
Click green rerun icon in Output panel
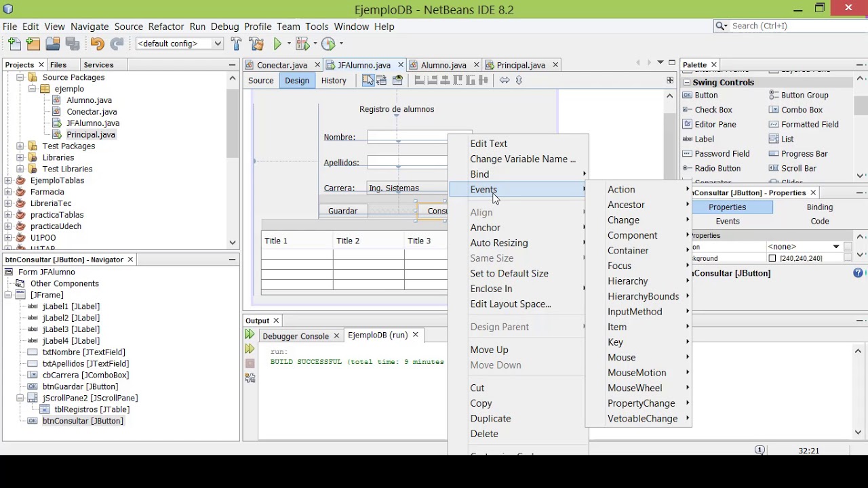pos(250,335)
